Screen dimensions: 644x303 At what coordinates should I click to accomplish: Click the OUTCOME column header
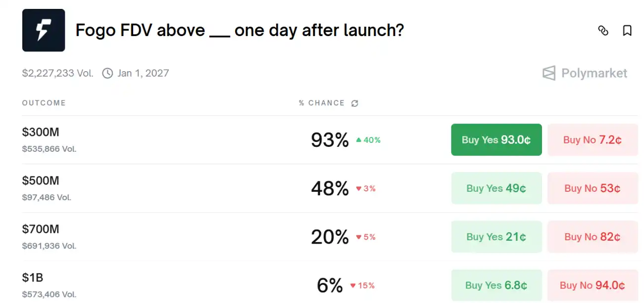point(44,103)
